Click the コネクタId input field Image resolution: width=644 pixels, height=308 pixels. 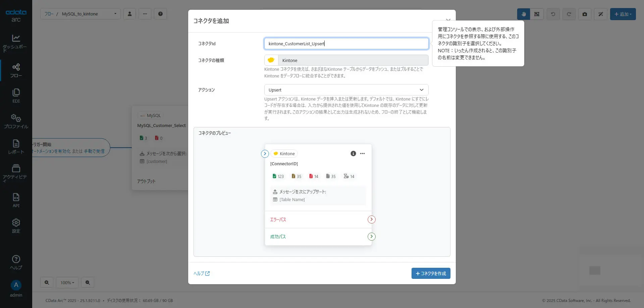coord(346,44)
